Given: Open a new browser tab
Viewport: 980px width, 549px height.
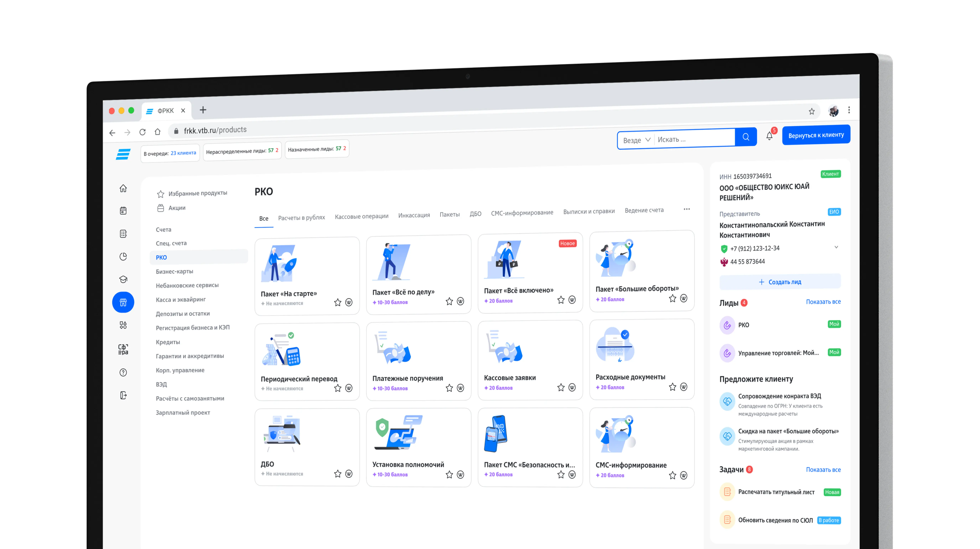Looking at the screenshot, I should (203, 110).
